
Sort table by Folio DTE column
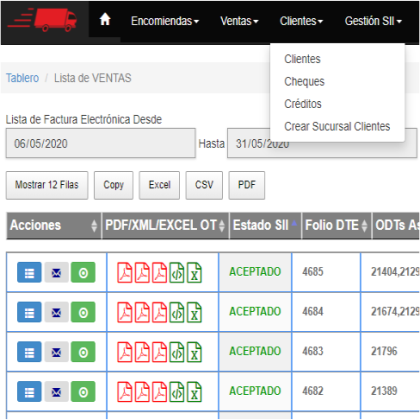336,226
